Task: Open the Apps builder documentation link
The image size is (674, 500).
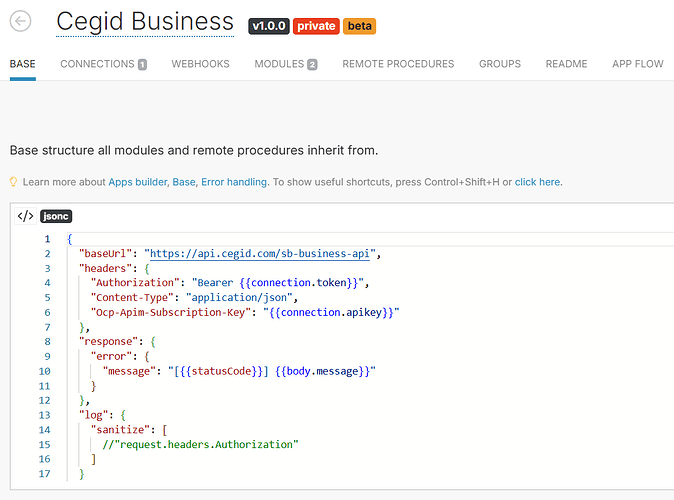Action: click(138, 182)
